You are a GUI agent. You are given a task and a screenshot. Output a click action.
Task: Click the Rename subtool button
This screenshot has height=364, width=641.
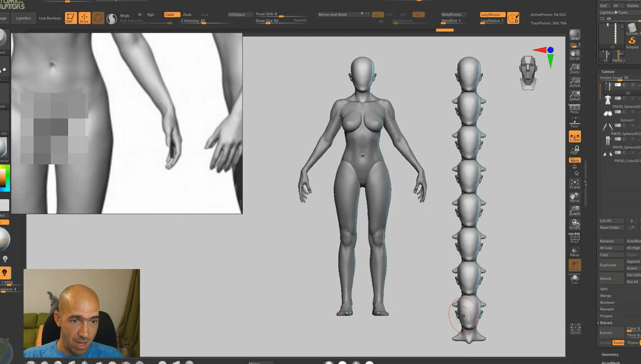(611, 241)
